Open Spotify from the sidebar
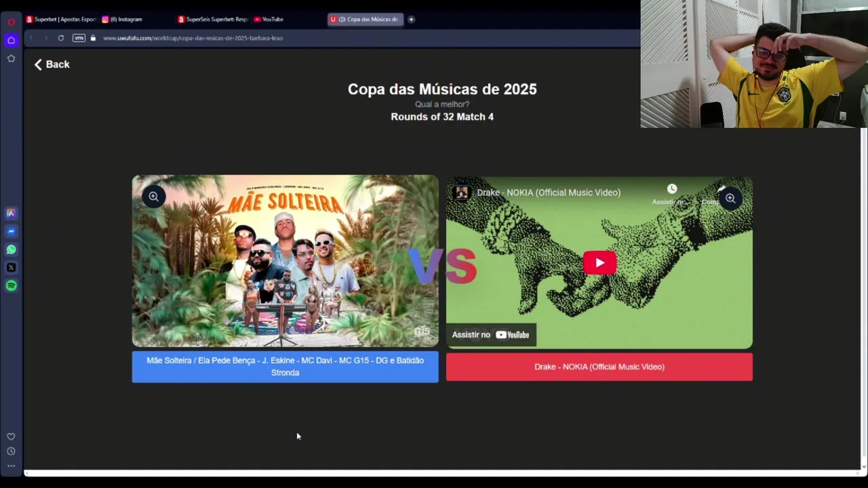This screenshot has height=488, width=868. [11, 285]
